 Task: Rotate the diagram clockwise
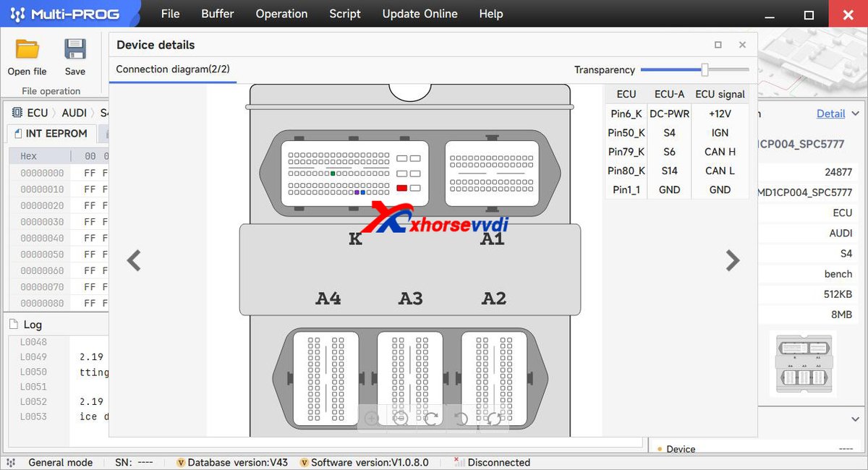[x=432, y=418]
